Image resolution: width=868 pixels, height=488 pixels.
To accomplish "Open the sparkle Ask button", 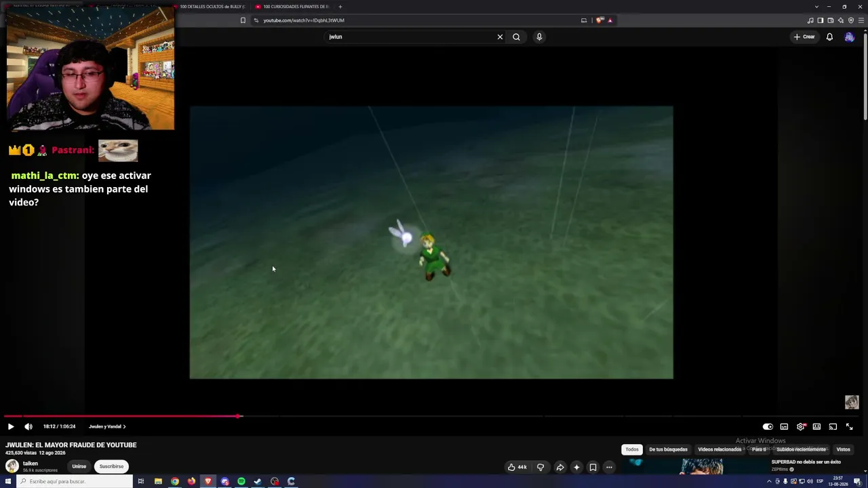I will pos(576,467).
